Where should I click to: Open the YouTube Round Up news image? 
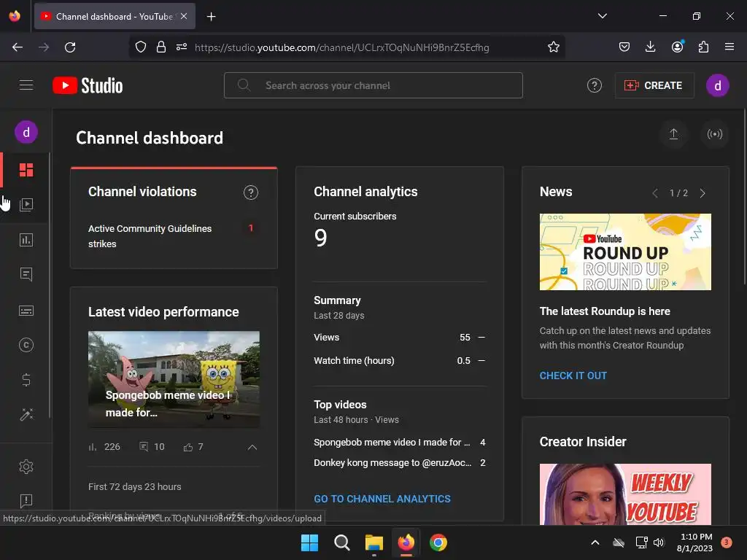625,252
